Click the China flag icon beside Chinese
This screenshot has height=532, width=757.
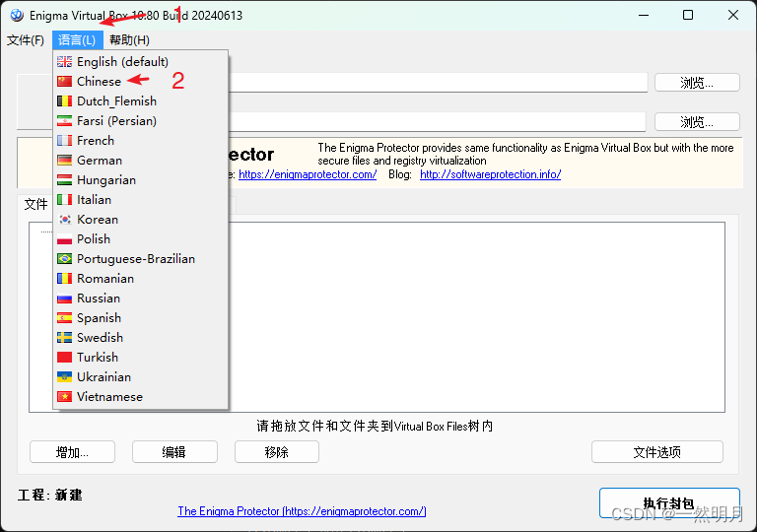tap(64, 82)
